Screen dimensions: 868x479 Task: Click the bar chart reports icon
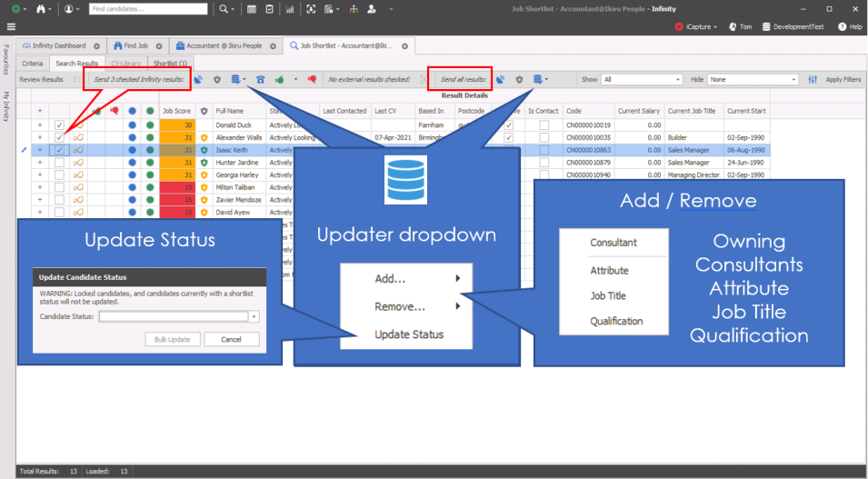click(x=290, y=8)
